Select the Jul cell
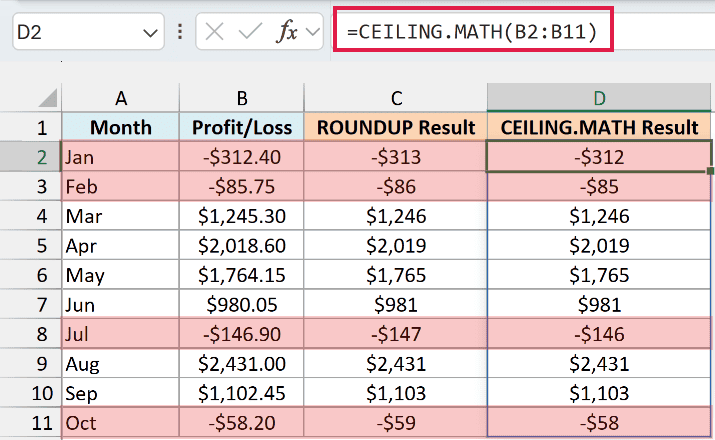The image size is (715, 440). click(120, 334)
